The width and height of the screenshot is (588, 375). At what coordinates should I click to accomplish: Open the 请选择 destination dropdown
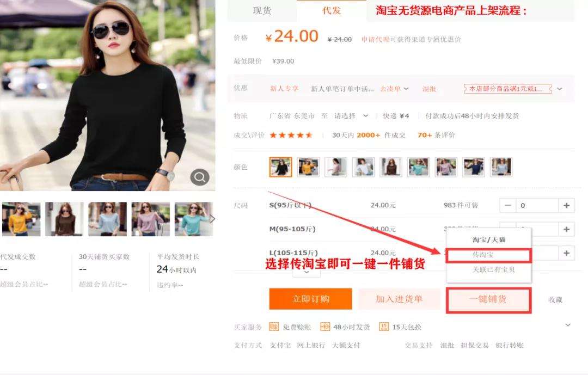coord(351,116)
